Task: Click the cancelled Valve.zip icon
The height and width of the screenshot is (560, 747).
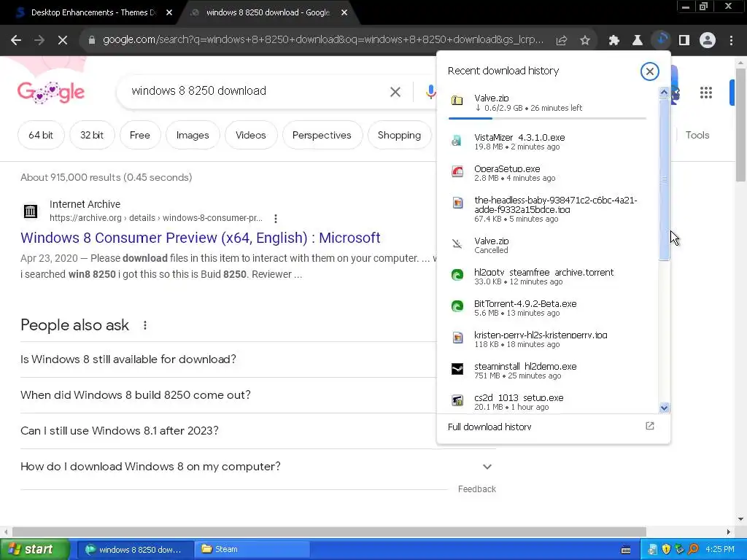Action: [x=457, y=244]
